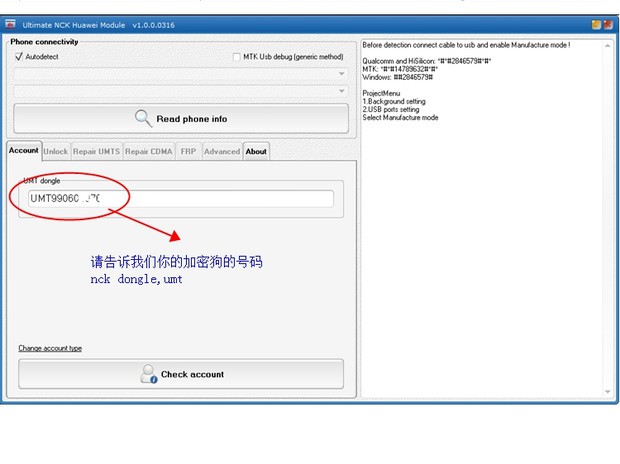Image resolution: width=620 pixels, height=464 pixels.
Task: Toggle the Autodetect checkbox
Action: pos(19,57)
